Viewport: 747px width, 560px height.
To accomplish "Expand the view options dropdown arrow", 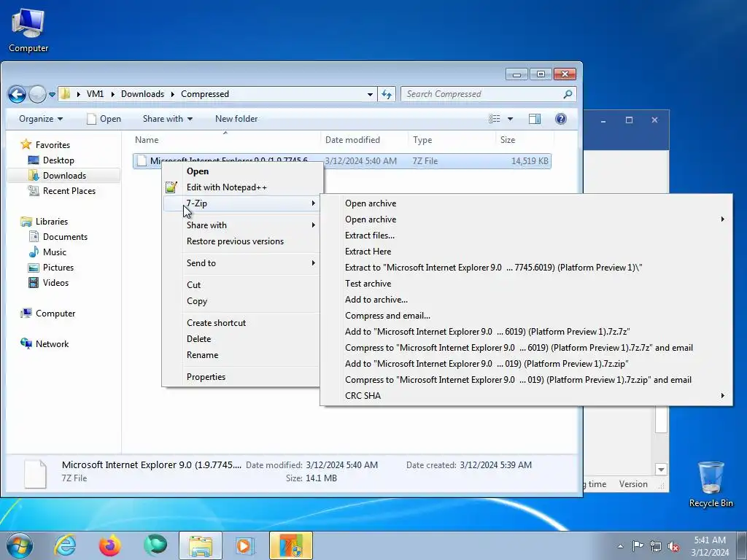I will tap(510, 119).
